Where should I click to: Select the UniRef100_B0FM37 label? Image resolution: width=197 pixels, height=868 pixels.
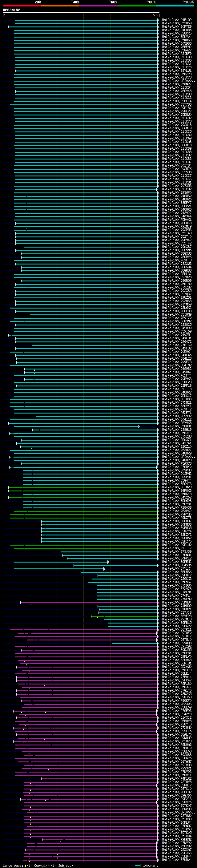177,521
